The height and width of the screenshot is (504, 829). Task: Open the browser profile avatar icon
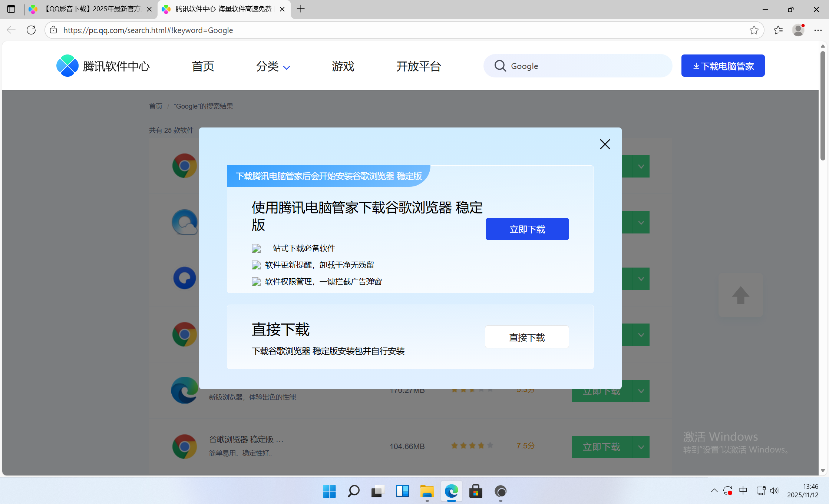(x=798, y=30)
